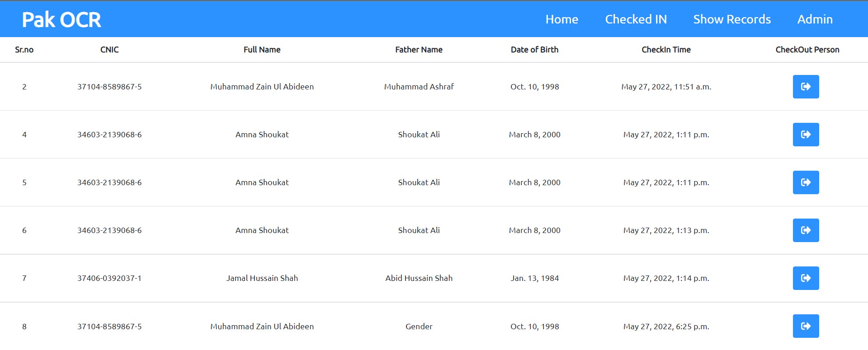The height and width of the screenshot is (350, 868).
Task: Click the Father Name column header
Action: pos(419,50)
